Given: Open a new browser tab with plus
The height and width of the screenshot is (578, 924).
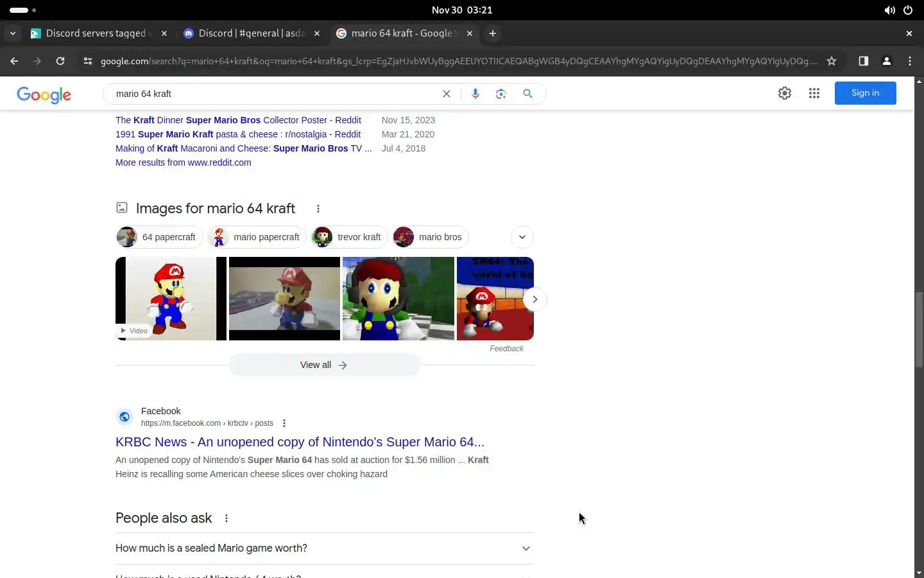Looking at the screenshot, I should (x=493, y=33).
